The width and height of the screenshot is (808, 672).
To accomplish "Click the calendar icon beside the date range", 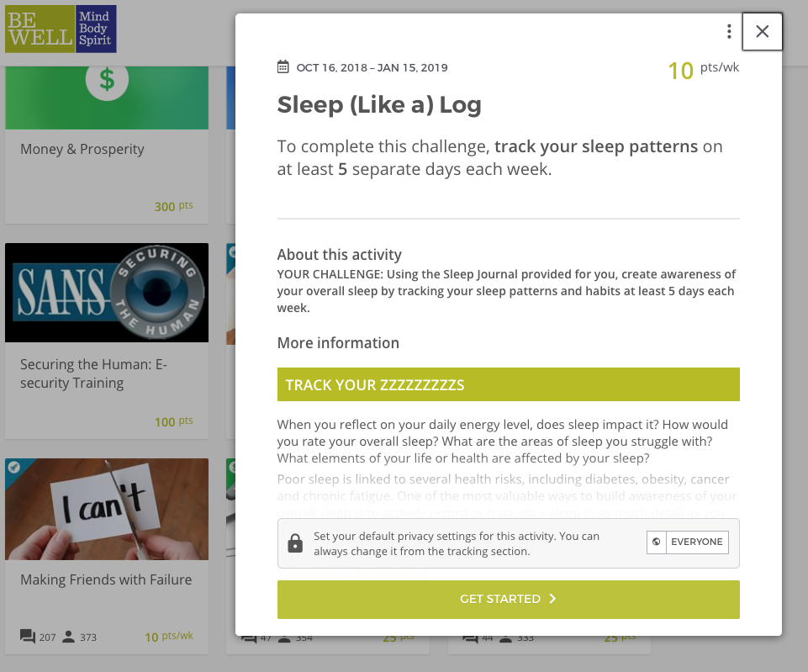I will pos(283,67).
